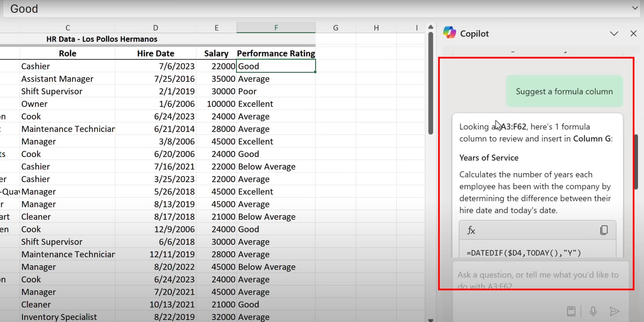The image size is (644, 322).
Task: Select hire date cell 3/8/2006
Action: [155, 142]
